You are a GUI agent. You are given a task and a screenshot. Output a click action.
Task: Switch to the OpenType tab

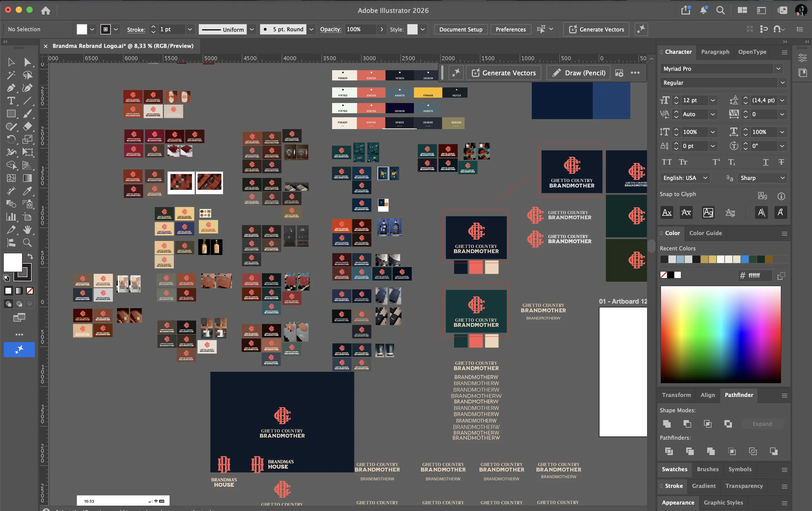point(752,52)
